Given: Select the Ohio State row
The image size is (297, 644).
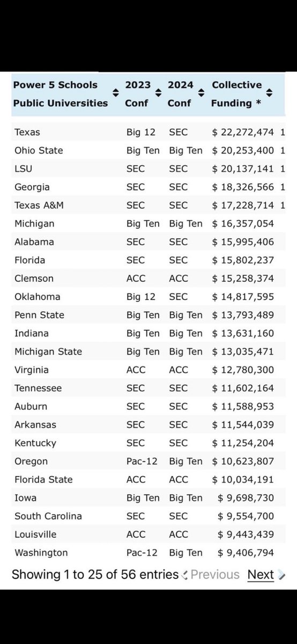Looking at the screenshot, I should [x=148, y=150].
